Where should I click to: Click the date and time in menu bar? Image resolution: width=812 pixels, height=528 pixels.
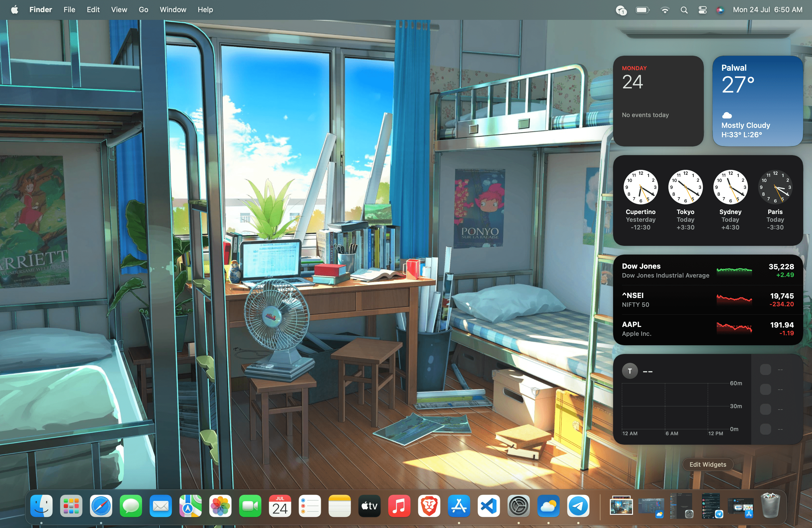click(767, 10)
